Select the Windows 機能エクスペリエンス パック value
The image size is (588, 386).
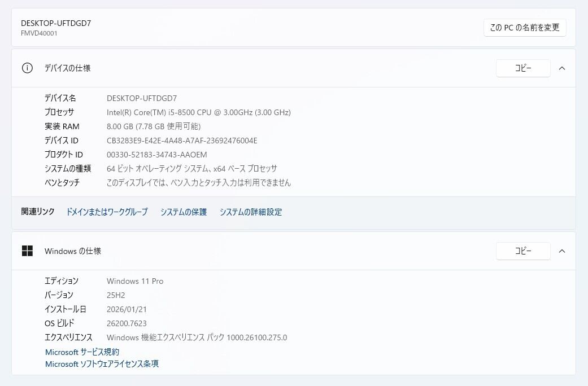(197, 337)
